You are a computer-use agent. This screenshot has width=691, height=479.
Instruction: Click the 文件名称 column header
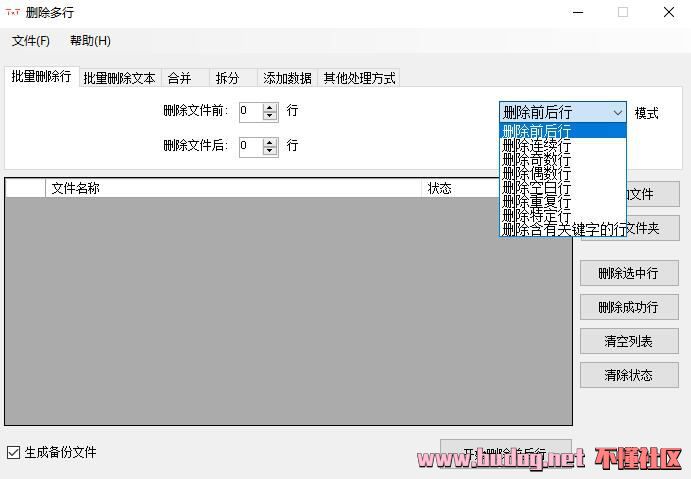coord(234,189)
